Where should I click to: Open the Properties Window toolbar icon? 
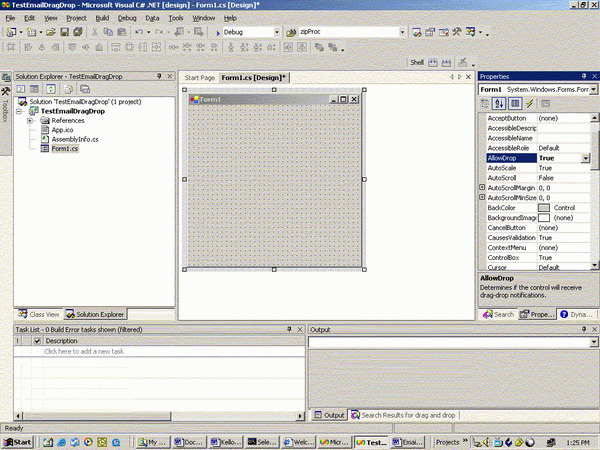pyautogui.click(x=430, y=33)
